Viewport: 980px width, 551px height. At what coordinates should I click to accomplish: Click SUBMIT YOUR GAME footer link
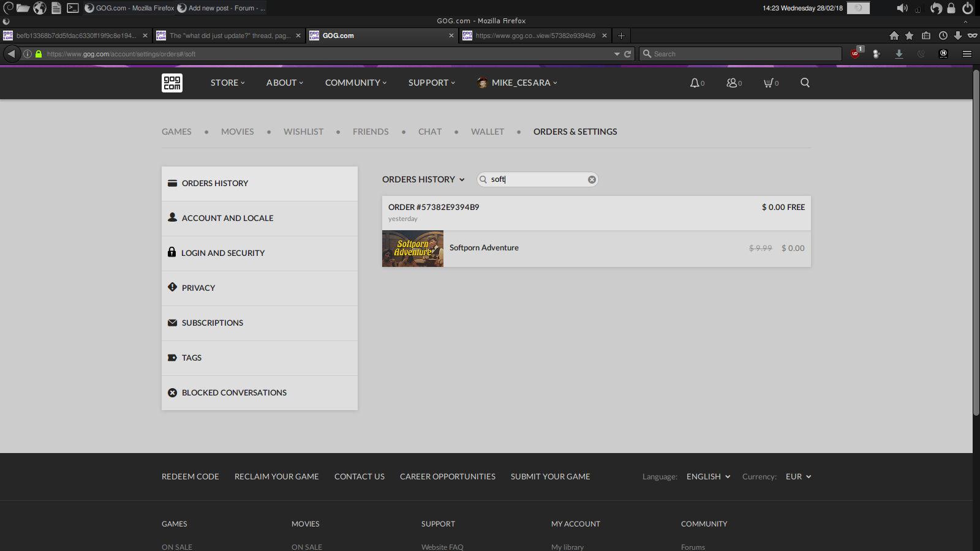551,476
